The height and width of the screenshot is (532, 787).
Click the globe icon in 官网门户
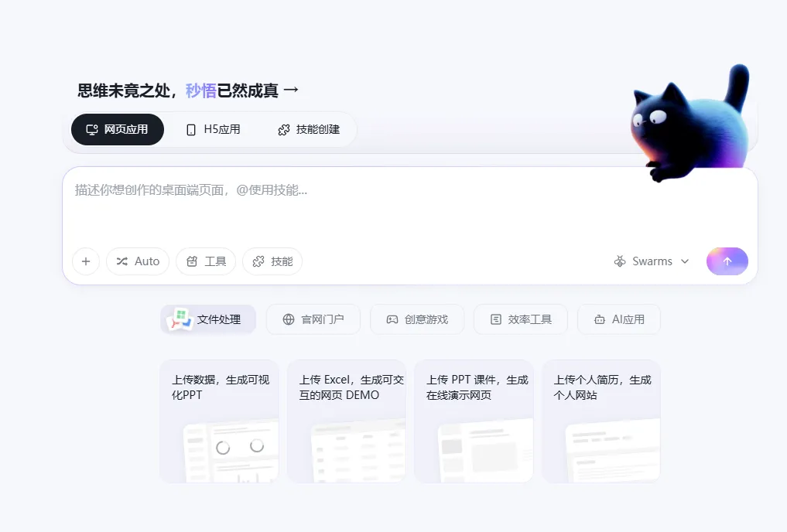[x=289, y=319]
